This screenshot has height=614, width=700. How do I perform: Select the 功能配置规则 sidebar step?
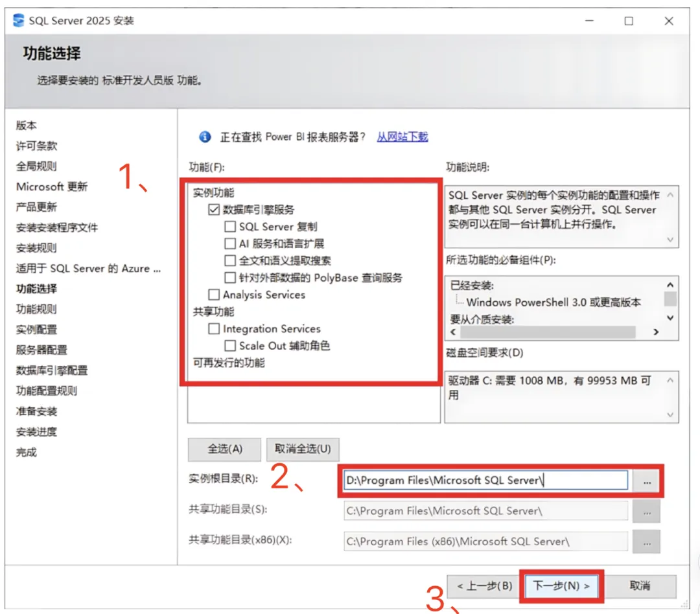(x=47, y=391)
